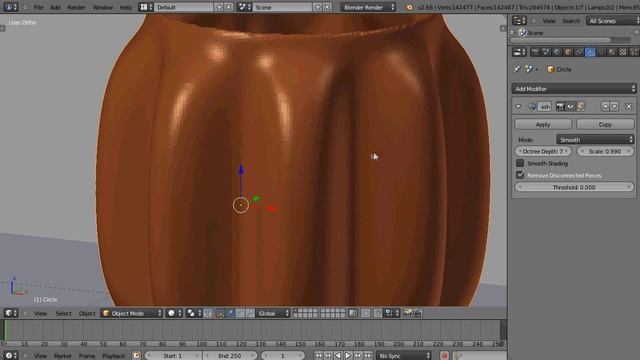Click the Default screen layout name field
This screenshot has width=640, height=360.
pyautogui.click(x=184, y=7)
